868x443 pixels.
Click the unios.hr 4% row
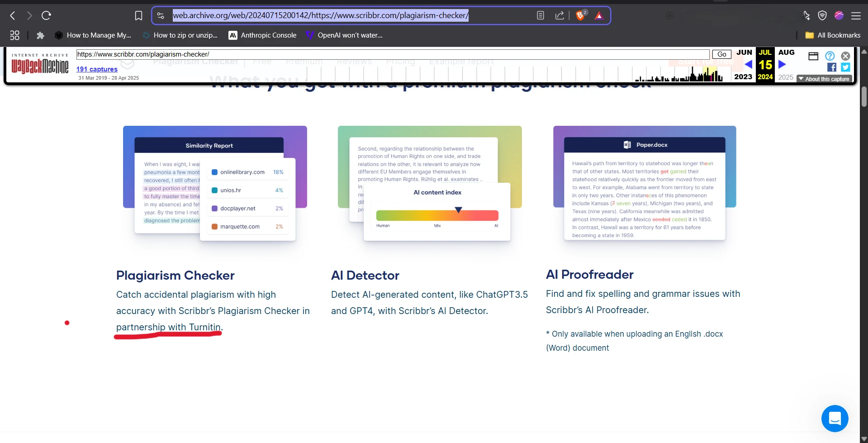point(248,191)
